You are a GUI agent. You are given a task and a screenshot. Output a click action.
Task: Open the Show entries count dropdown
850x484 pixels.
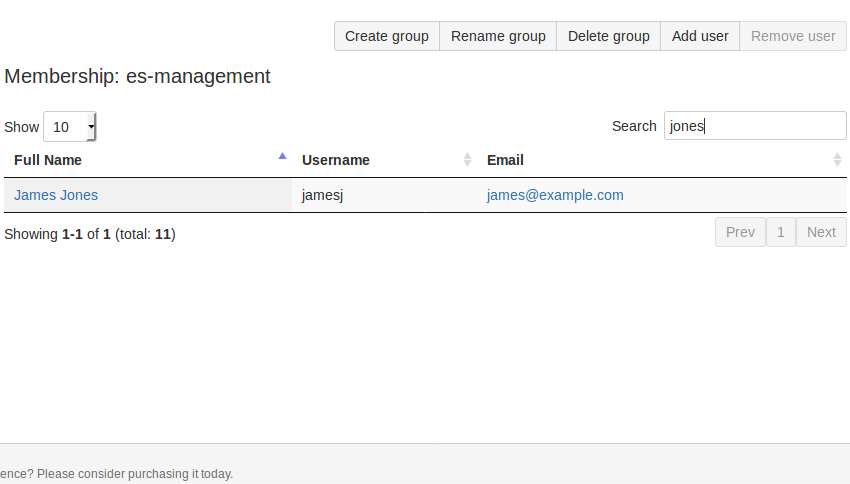(x=70, y=127)
